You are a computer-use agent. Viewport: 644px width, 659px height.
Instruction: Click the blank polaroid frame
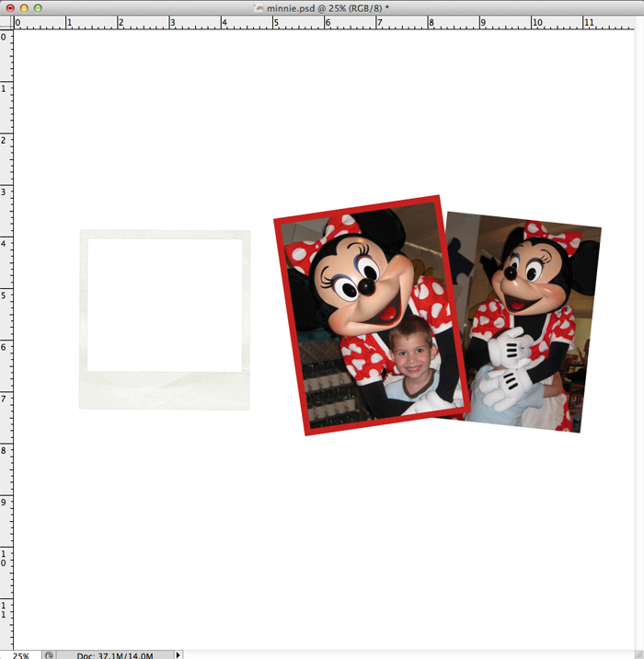[165, 319]
